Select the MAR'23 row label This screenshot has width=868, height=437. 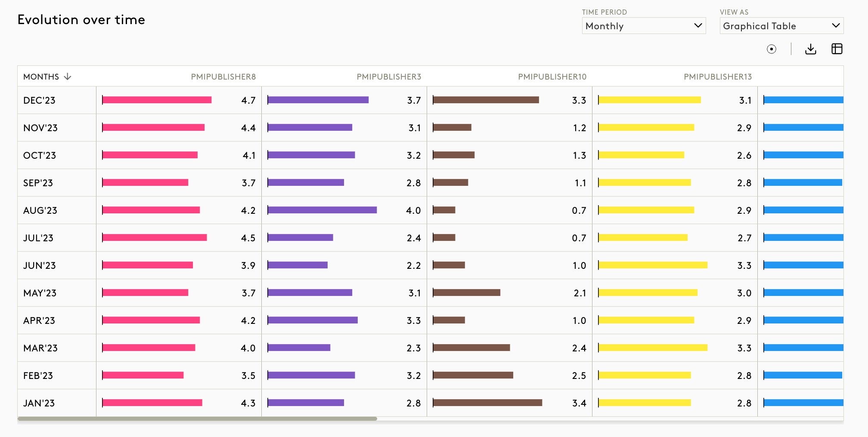pos(40,348)
